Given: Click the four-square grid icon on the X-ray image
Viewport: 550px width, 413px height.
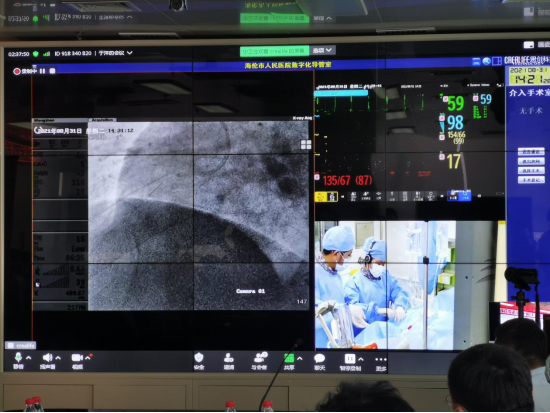Looking at the screenshot, I should (306, 145).
